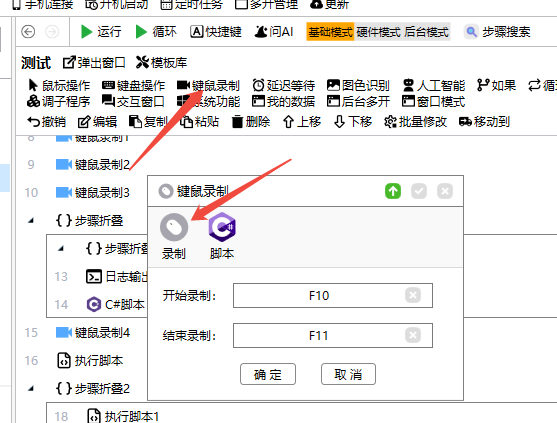Viewport: 557px width, 423px height.
Task: Choose Call subroutine (调子程序)
Action: click(x=59, y=102)
